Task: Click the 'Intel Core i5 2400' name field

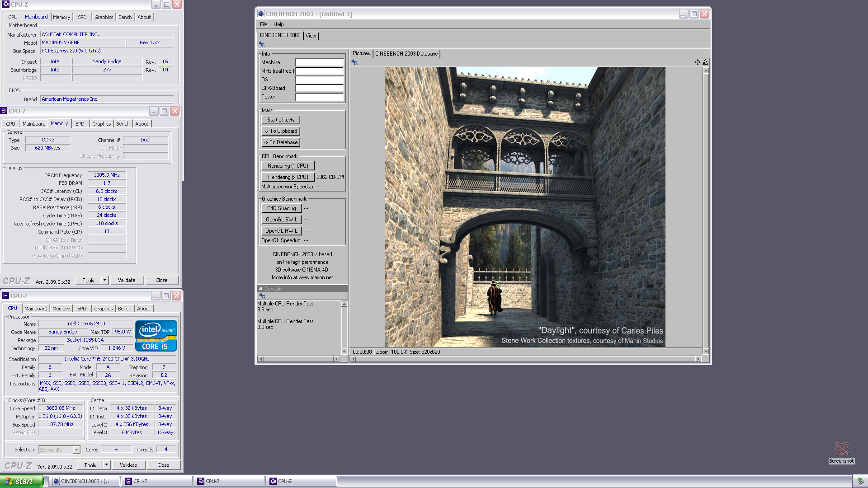Action: pyautogui.click(x=85, y=324)
